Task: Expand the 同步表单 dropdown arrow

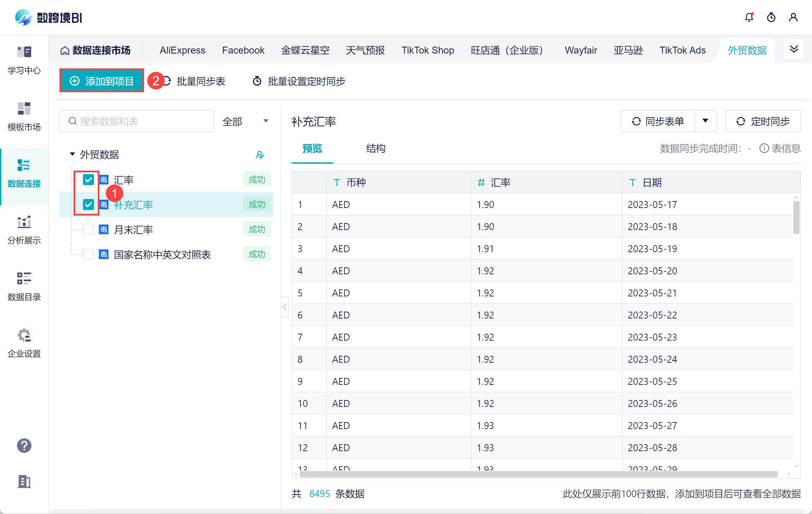Action: (705, 121)
